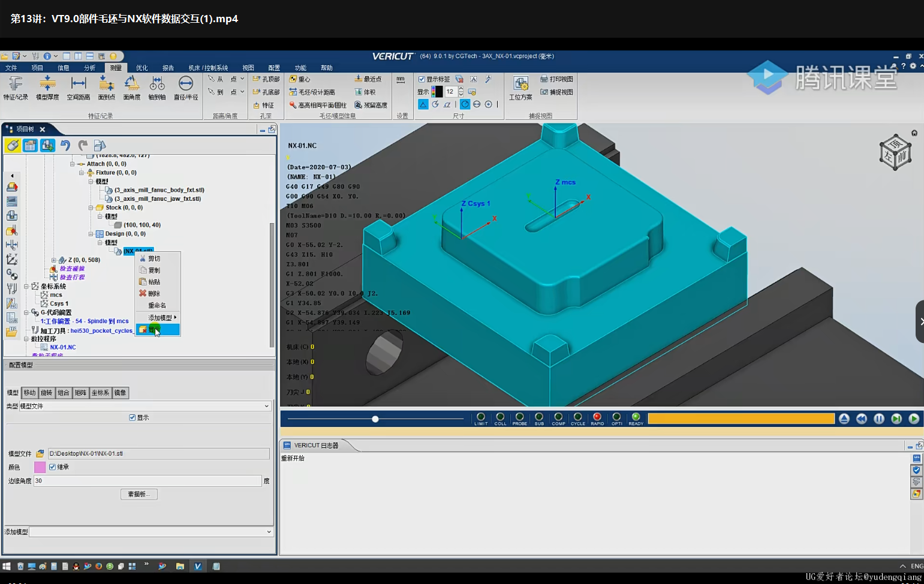Click the 模型文件 path field
The image size is (924, 584).
click(158, 454)
